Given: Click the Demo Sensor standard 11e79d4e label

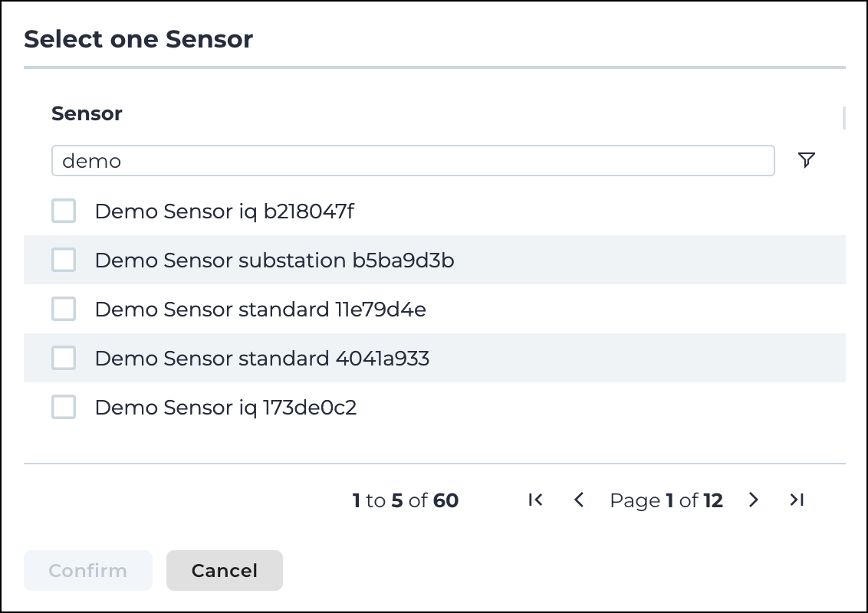Looking at the screenshot, I should point(261,310).
